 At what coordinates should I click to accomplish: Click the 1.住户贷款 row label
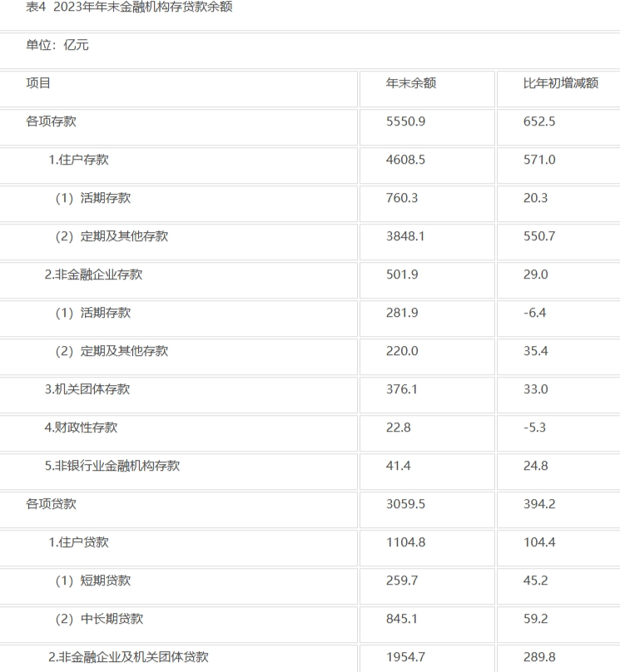click(x=78, y=542)
